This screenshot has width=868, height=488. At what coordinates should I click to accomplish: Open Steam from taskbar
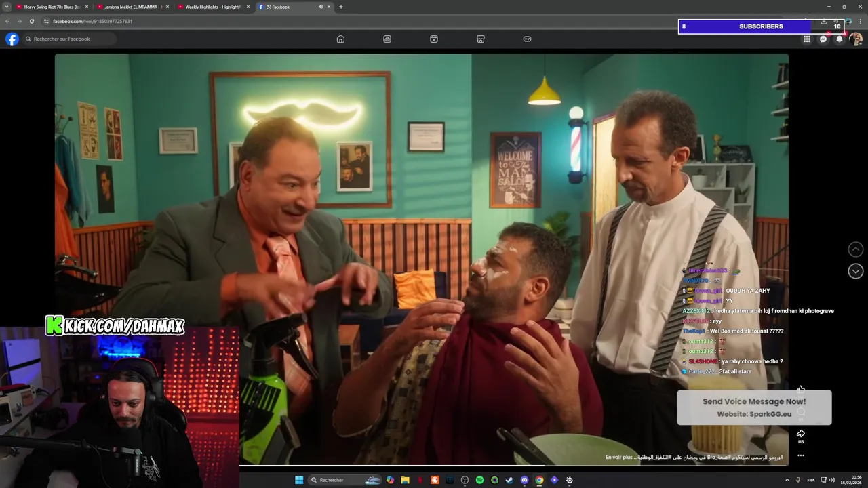[x=509, y=480]
